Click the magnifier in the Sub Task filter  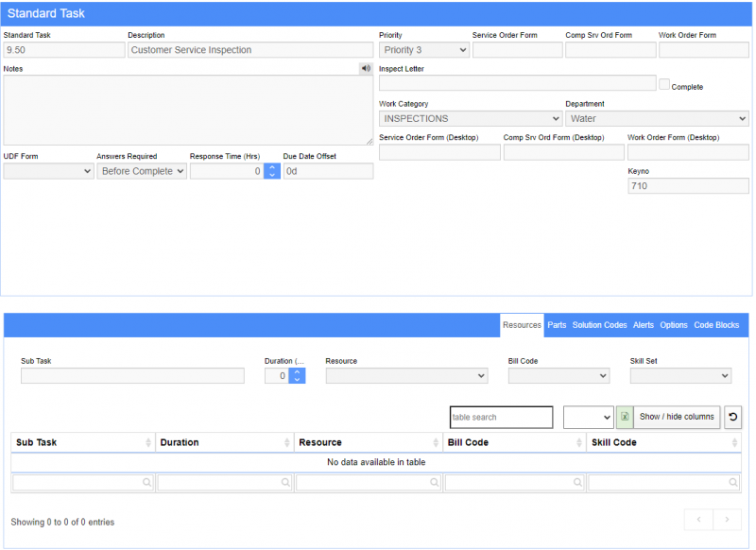point(147,482)
